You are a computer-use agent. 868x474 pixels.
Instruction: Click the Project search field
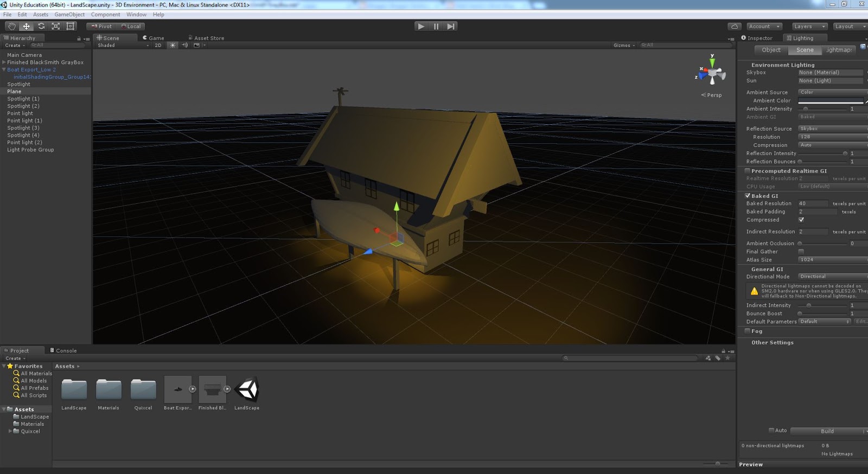(x=630, y=358)
